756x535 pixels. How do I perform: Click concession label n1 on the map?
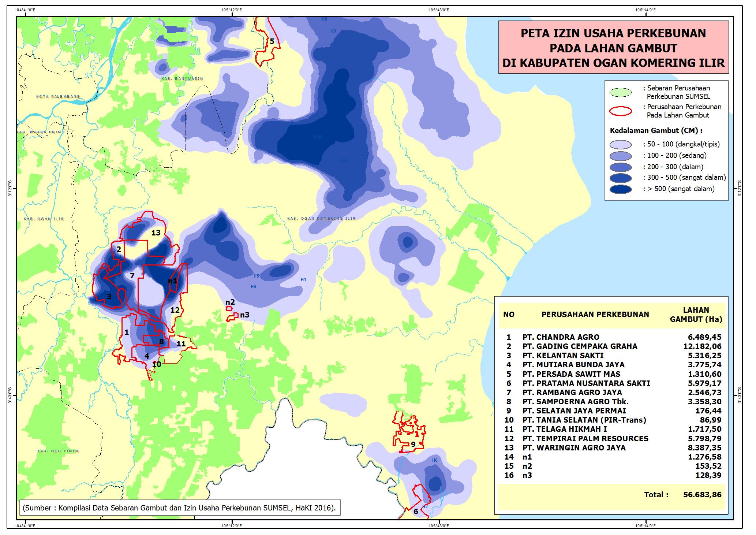pyautogui.click(x=172, y=281)
